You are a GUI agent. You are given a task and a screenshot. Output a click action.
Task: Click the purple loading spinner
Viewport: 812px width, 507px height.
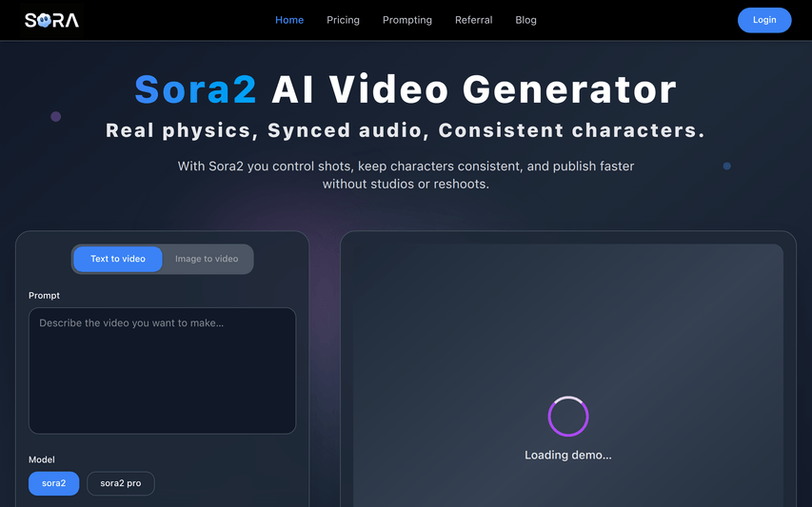pyautogui.click(x=568, y=417)
